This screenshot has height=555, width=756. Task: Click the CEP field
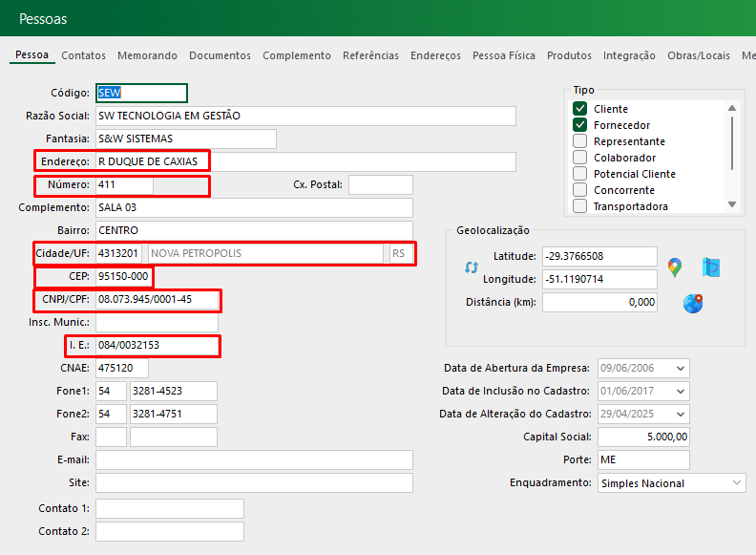[124, 276]
